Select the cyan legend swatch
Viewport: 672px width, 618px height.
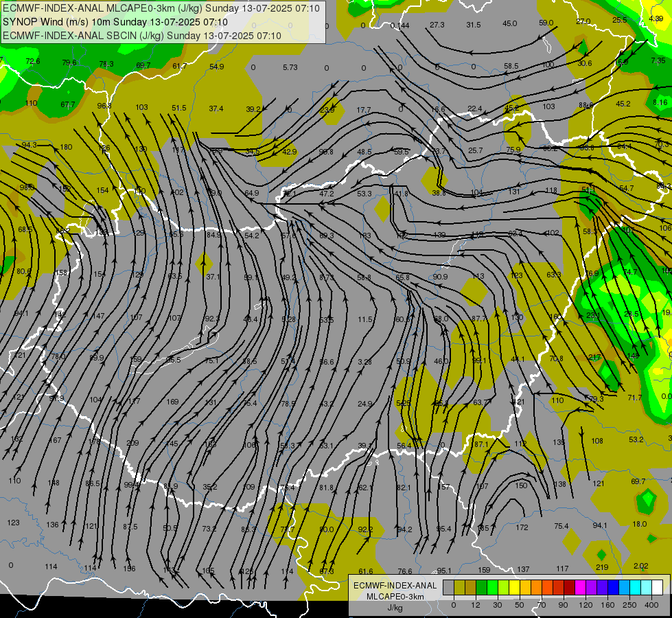coord(635,587)
